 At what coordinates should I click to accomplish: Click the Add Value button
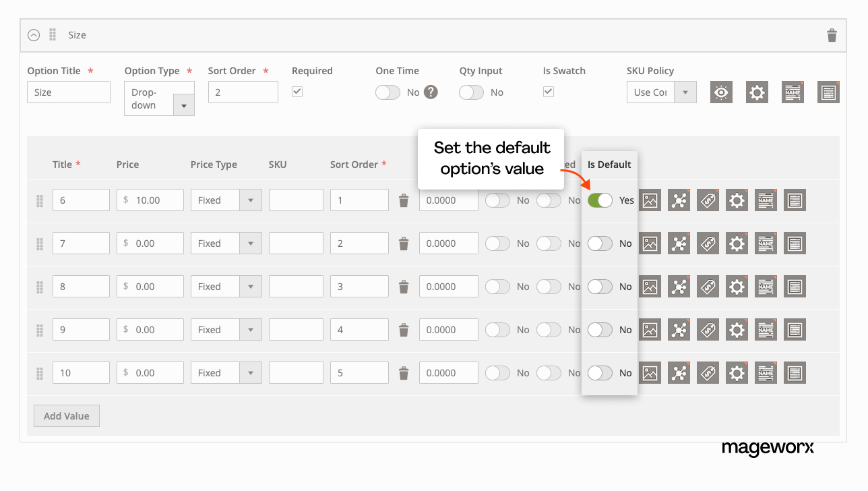[x=66, y=415]
